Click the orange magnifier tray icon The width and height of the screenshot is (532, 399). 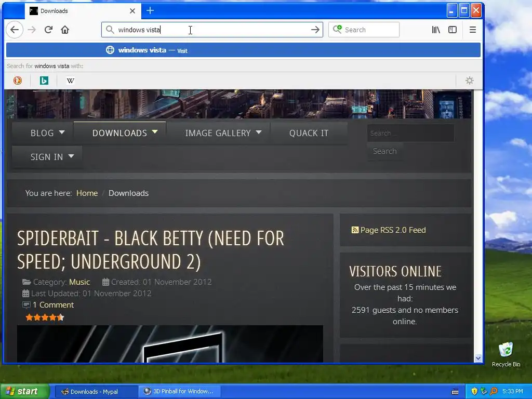[x=494, y=391]
